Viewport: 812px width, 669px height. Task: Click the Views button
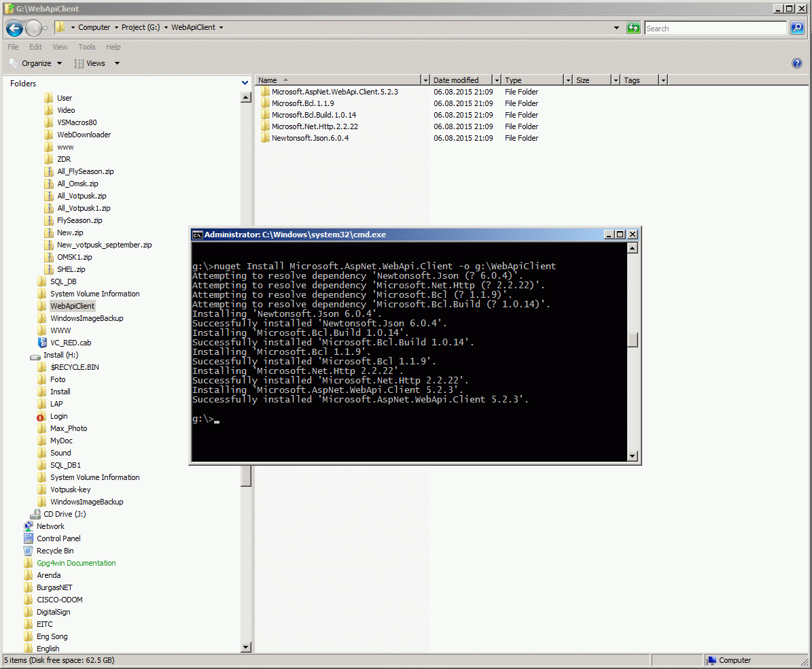[90, 63]
